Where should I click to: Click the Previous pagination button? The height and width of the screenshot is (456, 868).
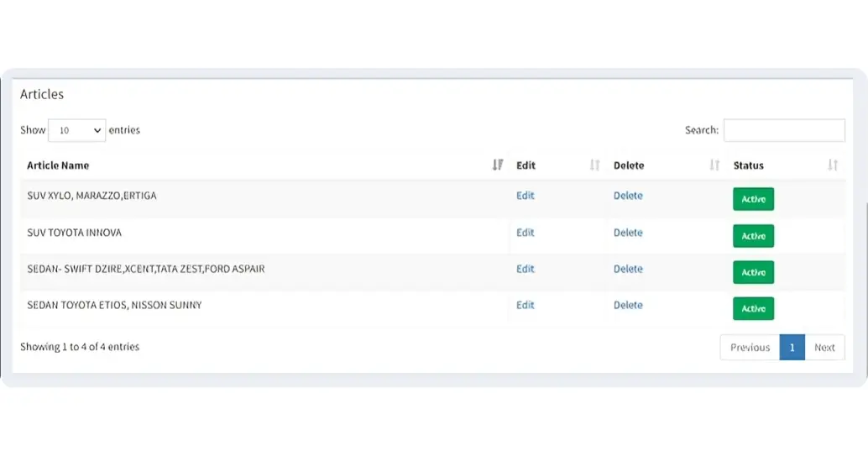tap(750, 347)
